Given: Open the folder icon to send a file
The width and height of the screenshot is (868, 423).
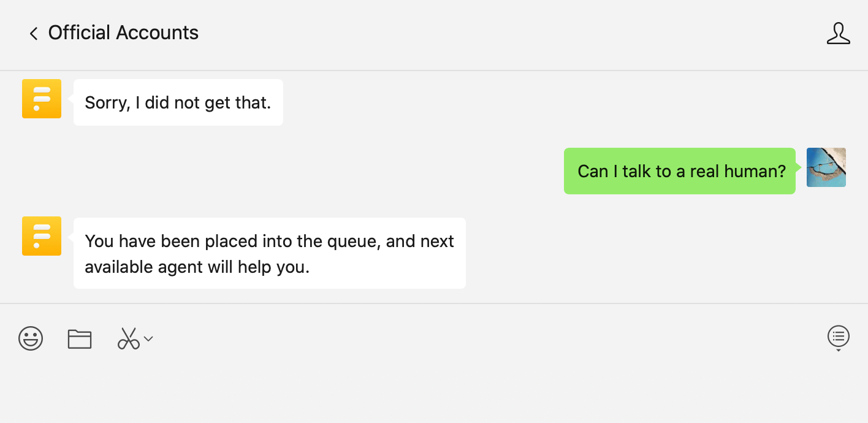Looking at the screenshot, I should coord(80,338).
